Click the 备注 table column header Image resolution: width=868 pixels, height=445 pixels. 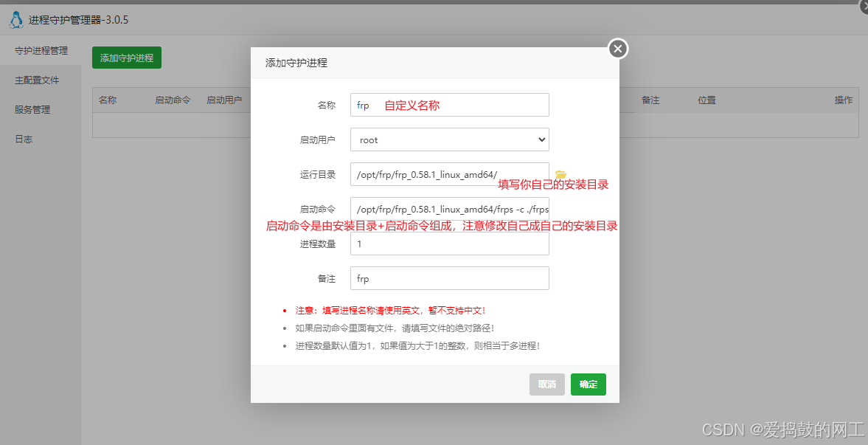click(x=650, y=100)
